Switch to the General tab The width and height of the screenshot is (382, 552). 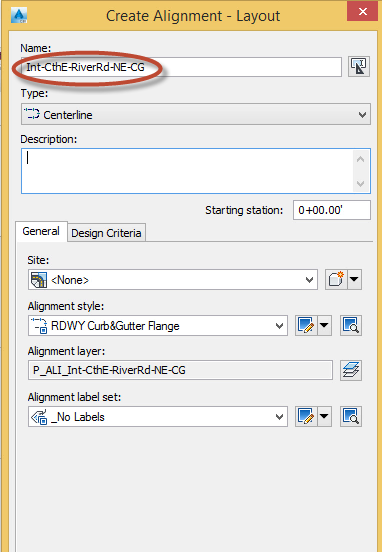pos(41,231)
